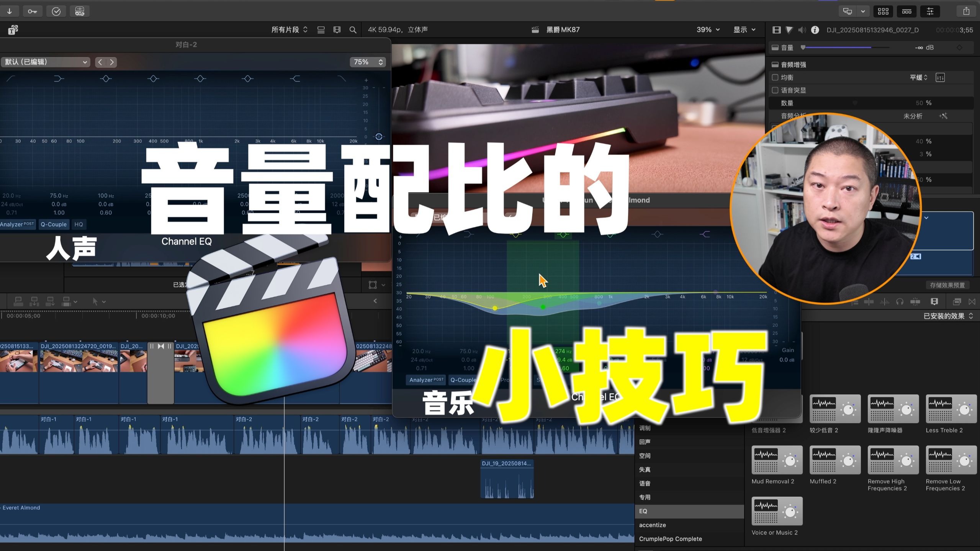This screenshot has width=980, height=551.
Task: Open the 默认 (已编辑) preset dropdown
Action: [45, 62]
